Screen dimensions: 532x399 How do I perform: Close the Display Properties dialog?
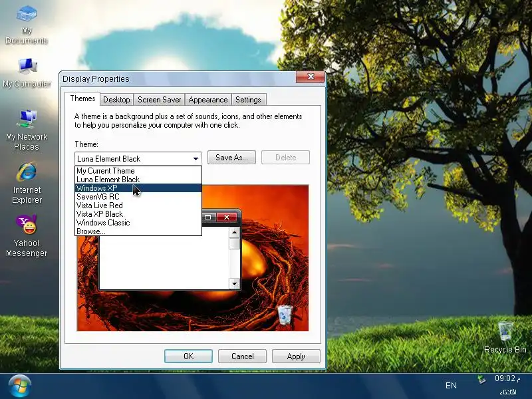click(x=311, y=76)
